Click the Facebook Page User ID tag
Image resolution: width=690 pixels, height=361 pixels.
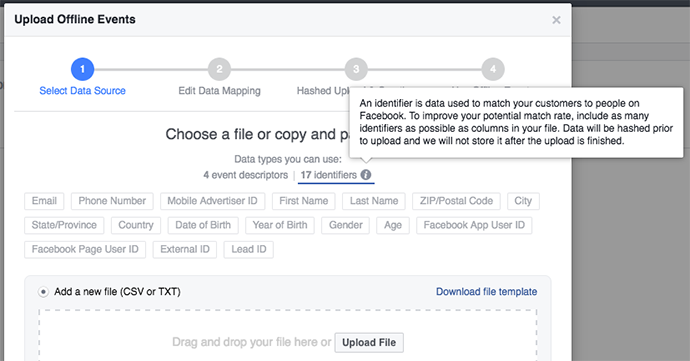tap(85, 249)
